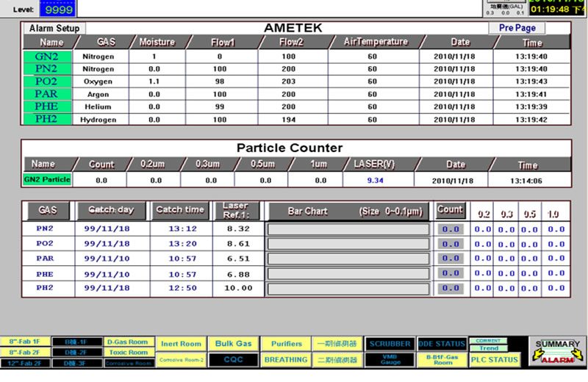Open the 12"-Fab 2F page
588x382 pixels.
pyautogui.click(x=25, y=363)
